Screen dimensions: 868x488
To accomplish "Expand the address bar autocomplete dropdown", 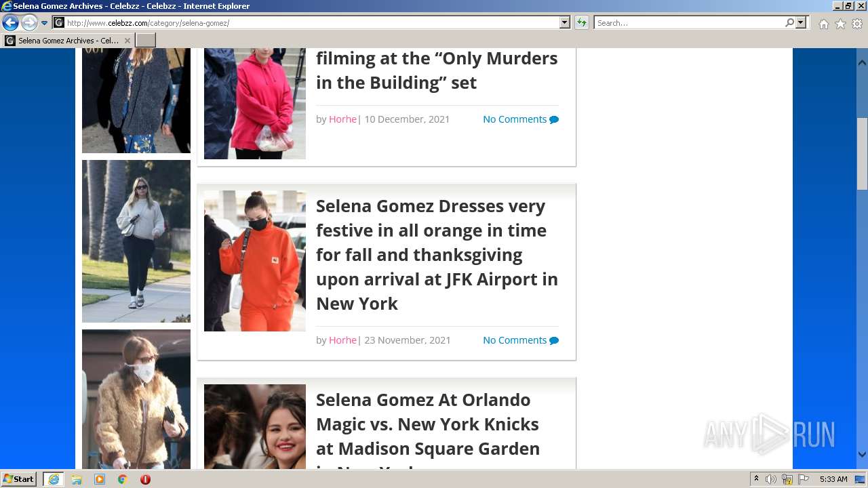I will pos(565,23).
